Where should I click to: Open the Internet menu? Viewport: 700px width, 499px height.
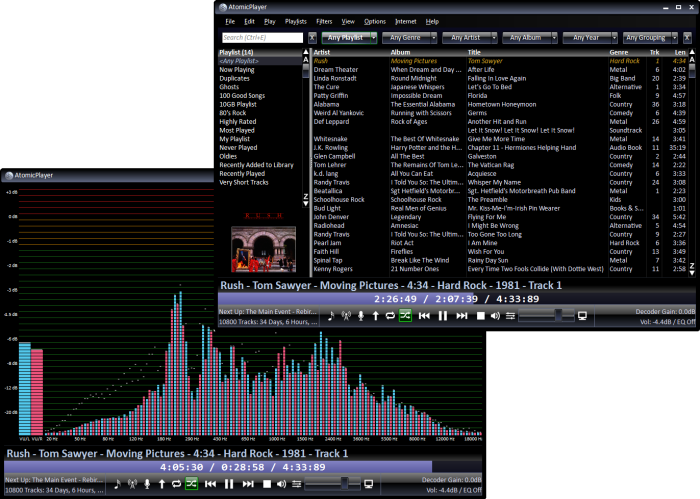405,21
